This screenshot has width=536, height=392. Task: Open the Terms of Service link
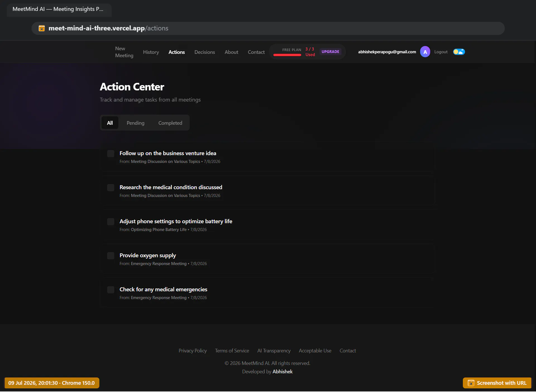pos(232,351)
